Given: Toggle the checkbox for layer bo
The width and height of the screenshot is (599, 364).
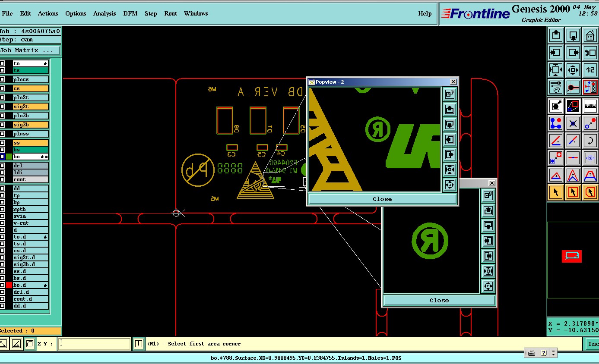Looking at the screenshot, I should tap(2, 157).
